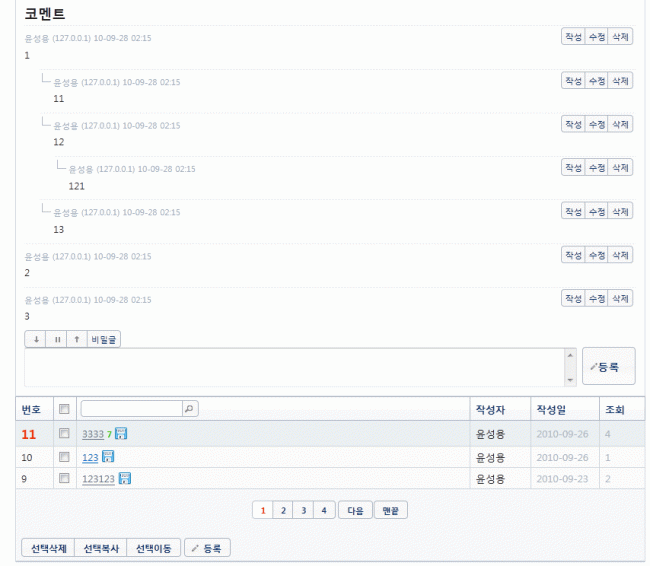Click the 선택삭제 button
The width and height of the screenshot is (650, 566).
49,548
